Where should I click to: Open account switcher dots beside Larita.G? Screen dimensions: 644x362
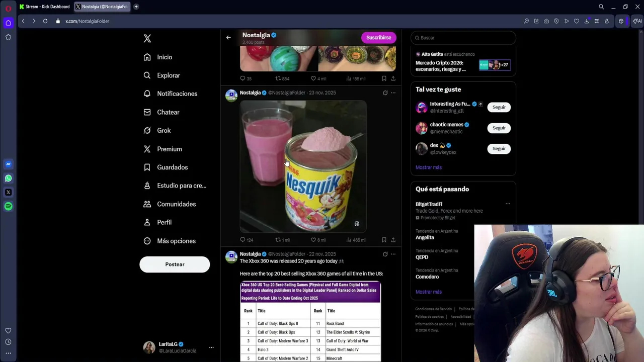pos(211,347)
